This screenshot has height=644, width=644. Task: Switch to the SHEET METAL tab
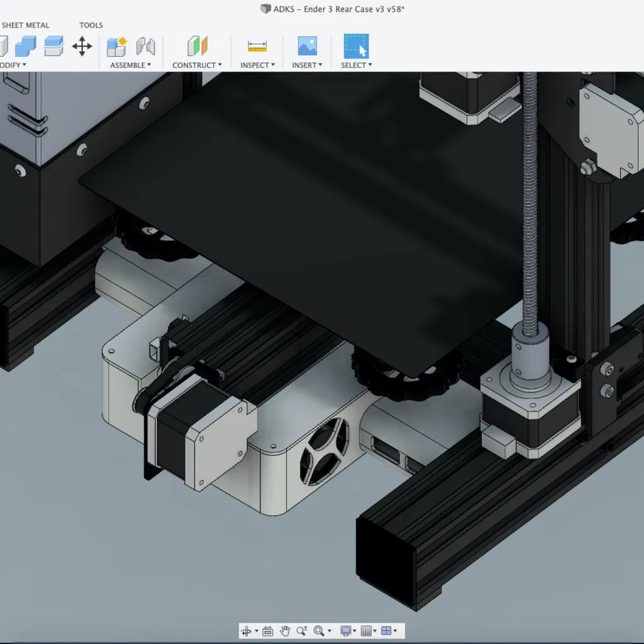pyautogui.click(x=25, y=25)
